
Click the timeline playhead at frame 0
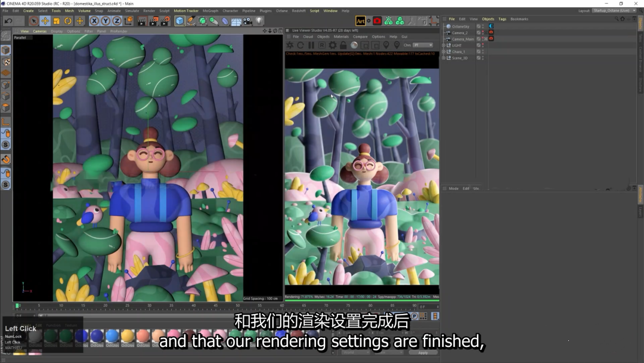click(x=17, y=306)
